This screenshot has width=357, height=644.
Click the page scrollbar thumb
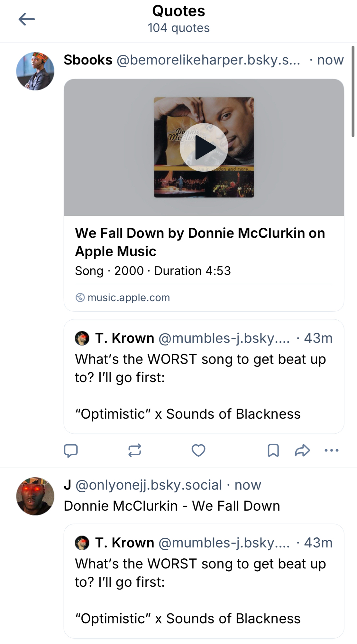click(x=353, y=92)
